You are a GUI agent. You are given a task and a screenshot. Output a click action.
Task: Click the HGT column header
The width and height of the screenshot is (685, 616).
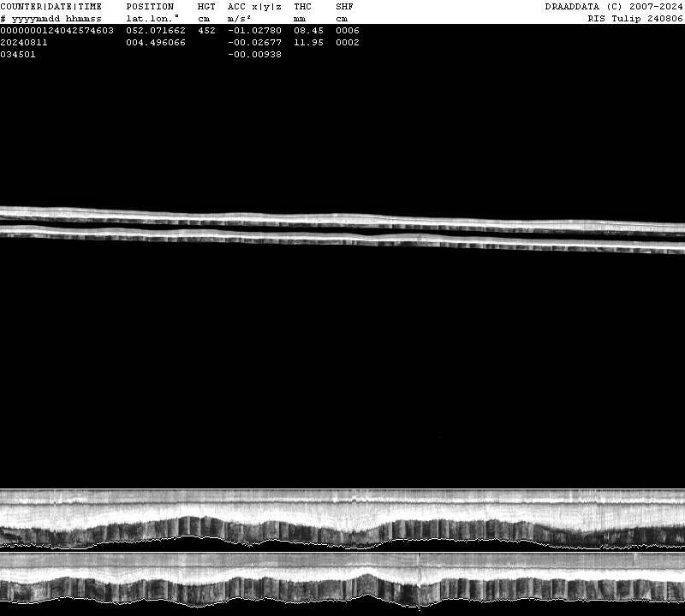206,6
